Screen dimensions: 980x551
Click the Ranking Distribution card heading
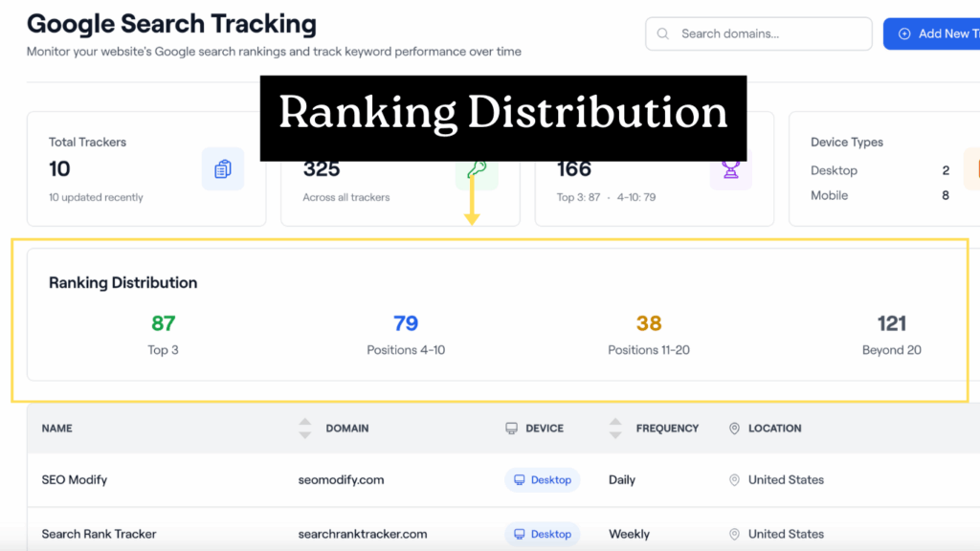coord(123,282)
